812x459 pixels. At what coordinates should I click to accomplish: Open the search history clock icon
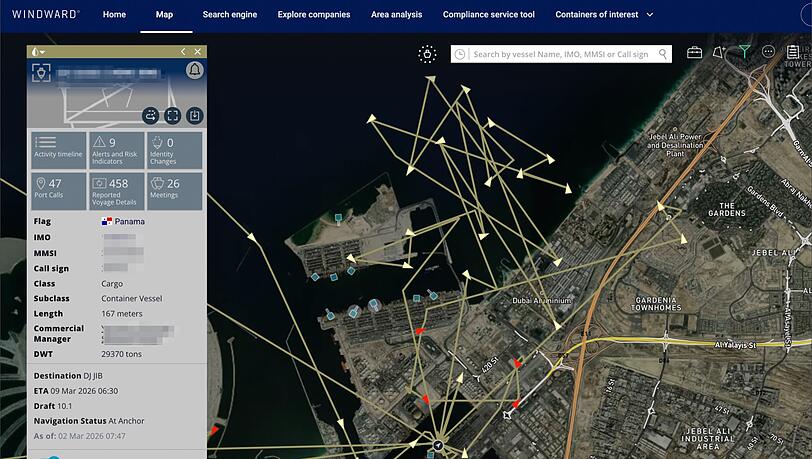[x=460, y=54]
